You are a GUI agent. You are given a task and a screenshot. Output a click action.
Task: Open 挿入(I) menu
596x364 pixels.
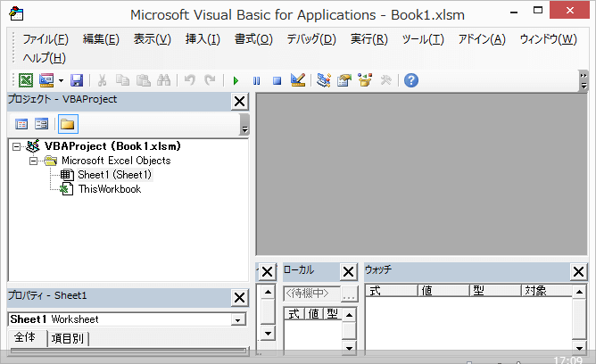coord(203,39)
